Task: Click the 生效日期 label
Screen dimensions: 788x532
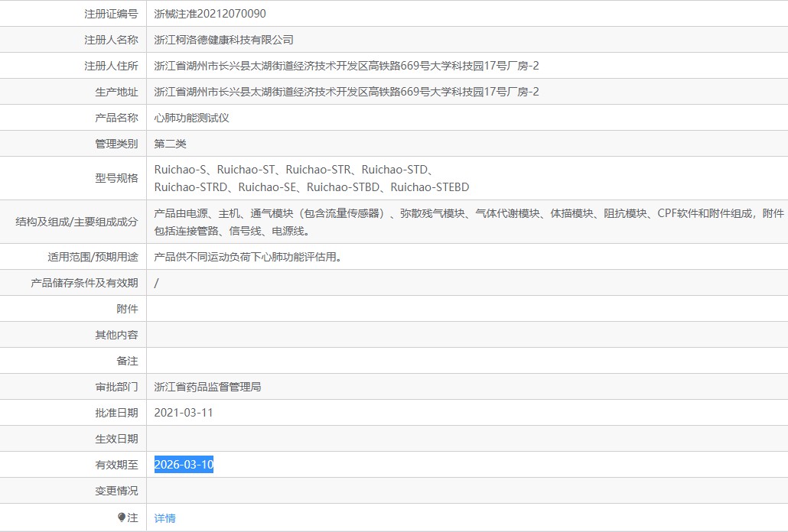Action: (116, 439)
